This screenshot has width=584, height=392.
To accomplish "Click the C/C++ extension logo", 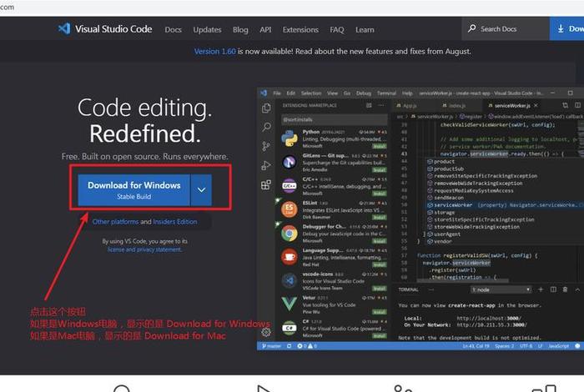I will (289, 186).
